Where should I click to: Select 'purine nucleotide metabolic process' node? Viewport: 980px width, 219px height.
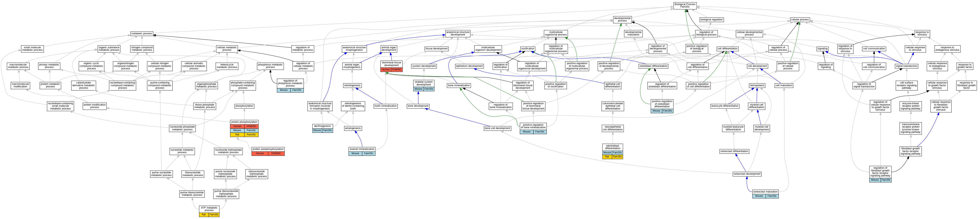click(161, 174)
